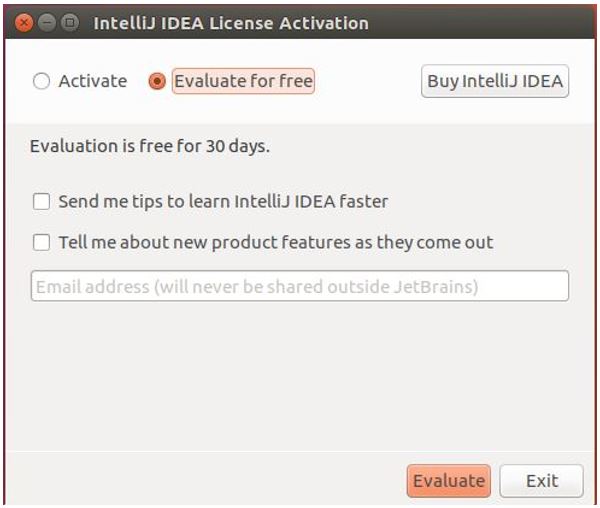
Task: Click the Activate option label text
Action: (x=93, y=81)
